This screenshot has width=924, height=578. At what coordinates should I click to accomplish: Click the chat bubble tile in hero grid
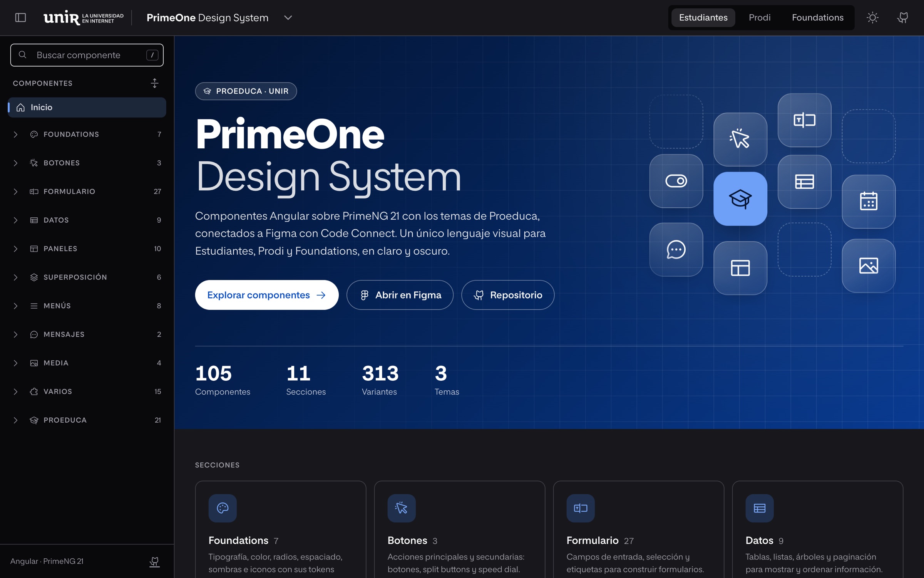[676, 250]
